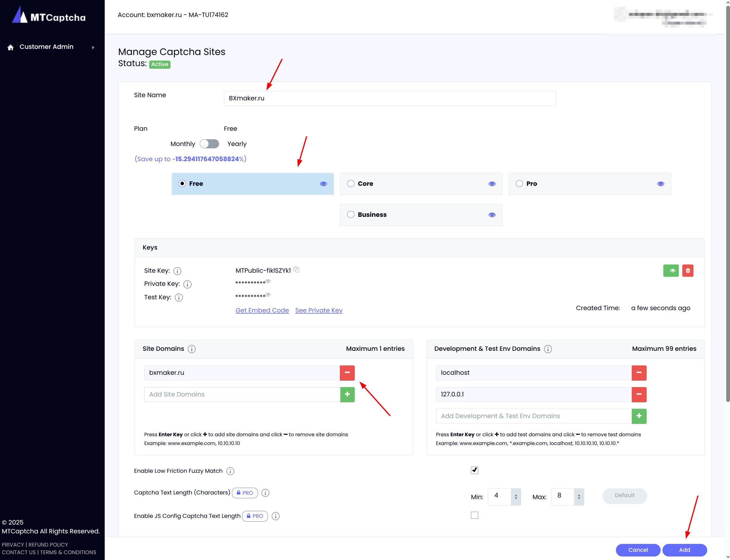Open the Get Embed Code link

pos(262,310)
